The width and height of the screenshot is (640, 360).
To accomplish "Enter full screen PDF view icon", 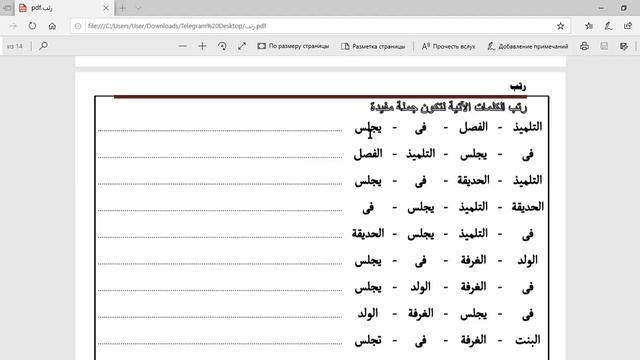I will 242,46.
